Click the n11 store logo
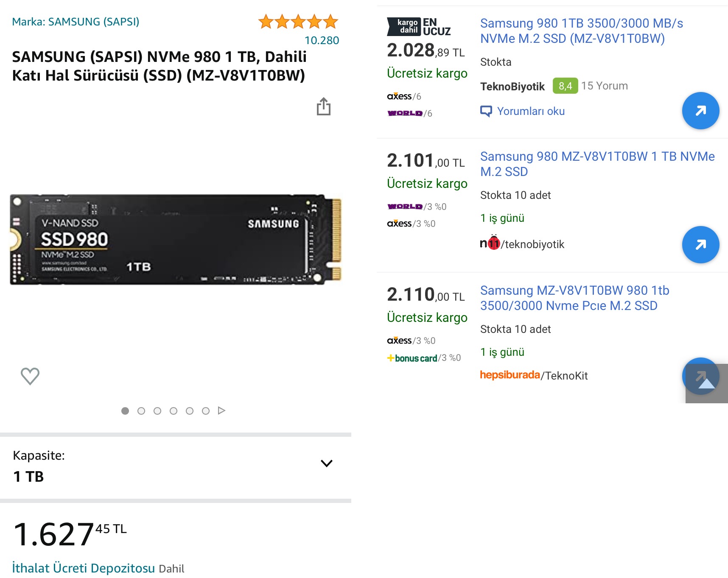The width and height of the screenshot is (728, 578). 490,243
